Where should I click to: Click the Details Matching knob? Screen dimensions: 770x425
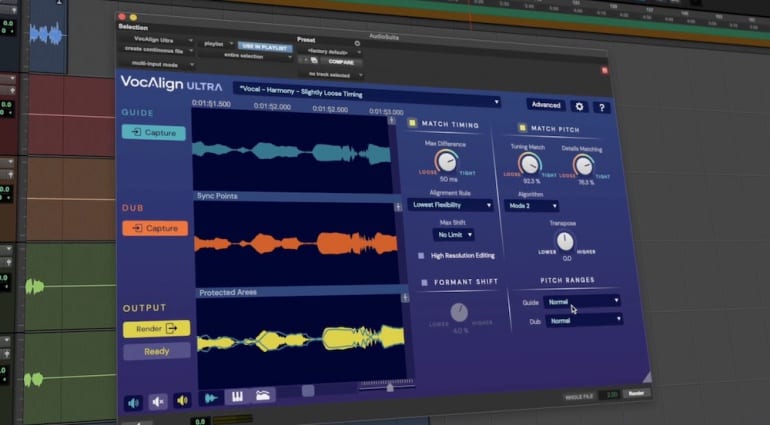[583, 166]
